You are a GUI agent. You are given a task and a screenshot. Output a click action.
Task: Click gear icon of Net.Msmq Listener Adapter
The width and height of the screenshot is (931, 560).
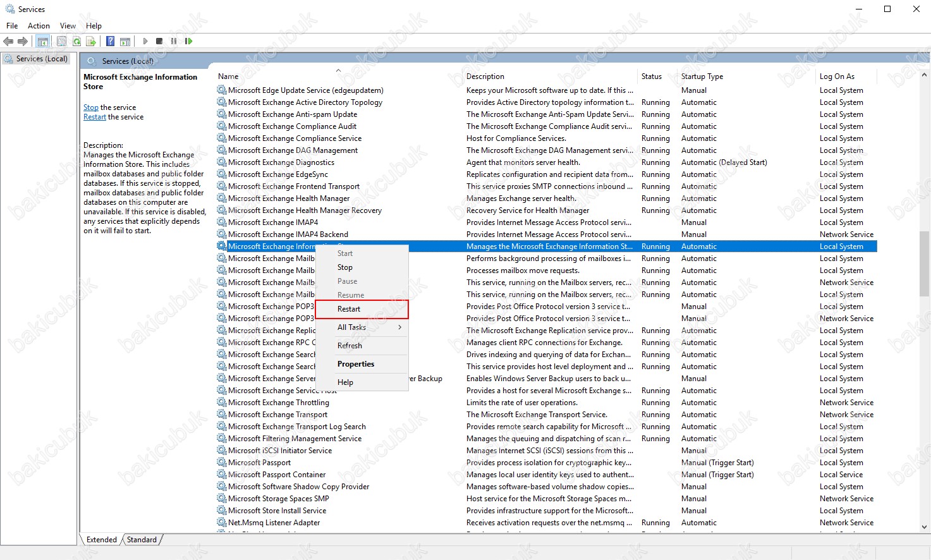click(221, 523)
